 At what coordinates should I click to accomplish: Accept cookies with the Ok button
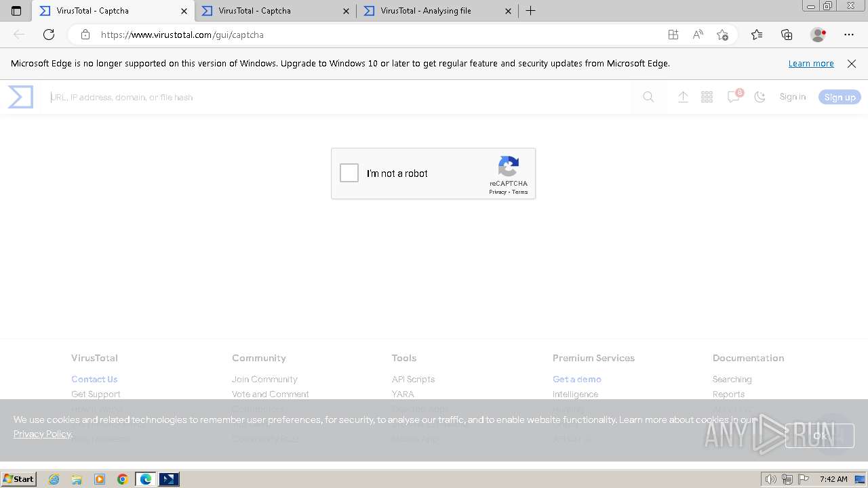click(x=819, y=436)
